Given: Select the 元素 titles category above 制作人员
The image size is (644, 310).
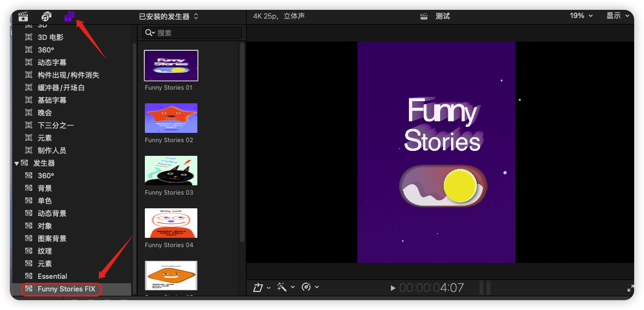Looking at the screenshot, I should (x=45, y=138).
